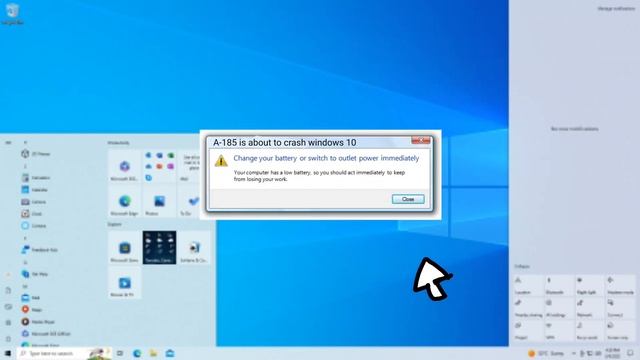
Task: Open Pictures from the Start left rail
Action: [8, 307]
